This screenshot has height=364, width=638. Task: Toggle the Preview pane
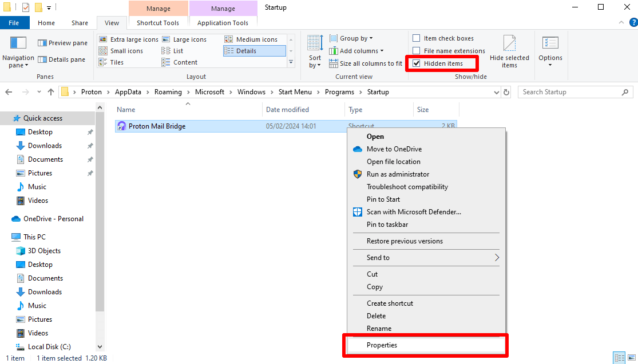[x=63, y=43]
